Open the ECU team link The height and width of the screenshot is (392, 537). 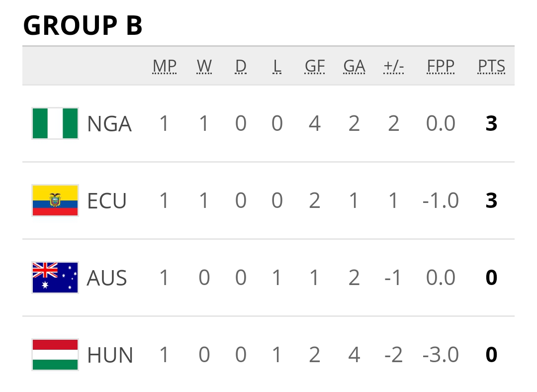[x=107, y=201]
